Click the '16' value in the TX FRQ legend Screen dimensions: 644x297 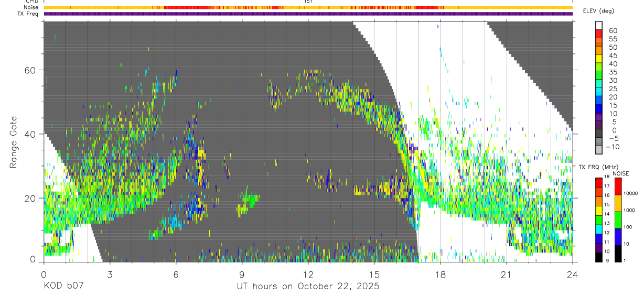607,195
